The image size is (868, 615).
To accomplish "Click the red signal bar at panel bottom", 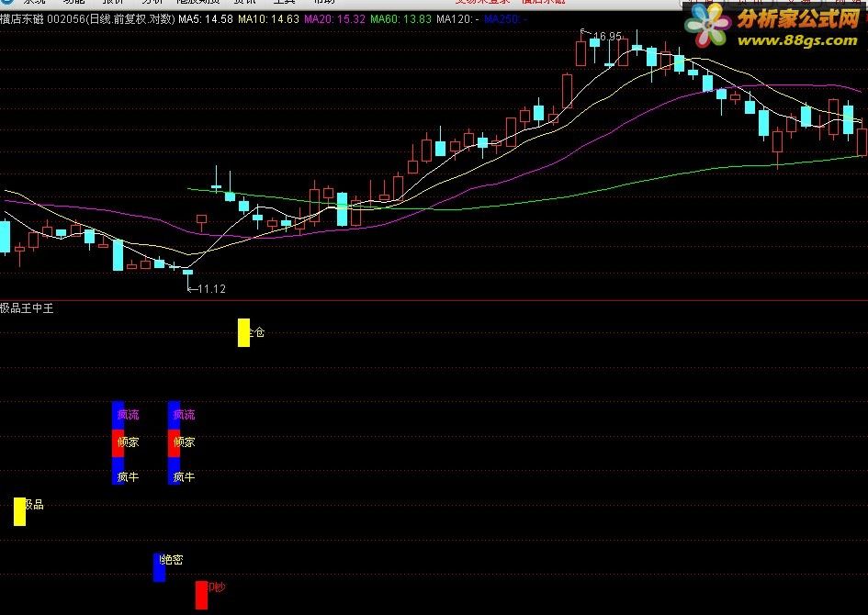I will pyautogui.click(x=201, y=595).
